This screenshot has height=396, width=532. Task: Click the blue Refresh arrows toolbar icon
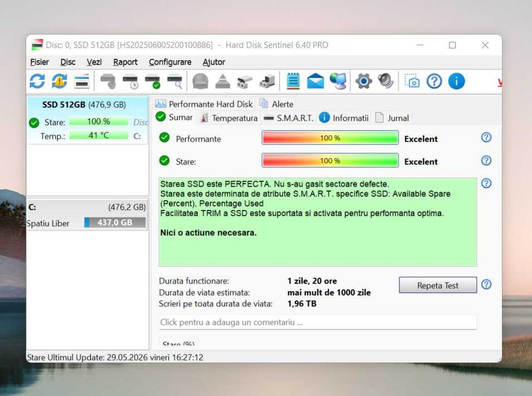pyautogui.click(x=37, y=81)
